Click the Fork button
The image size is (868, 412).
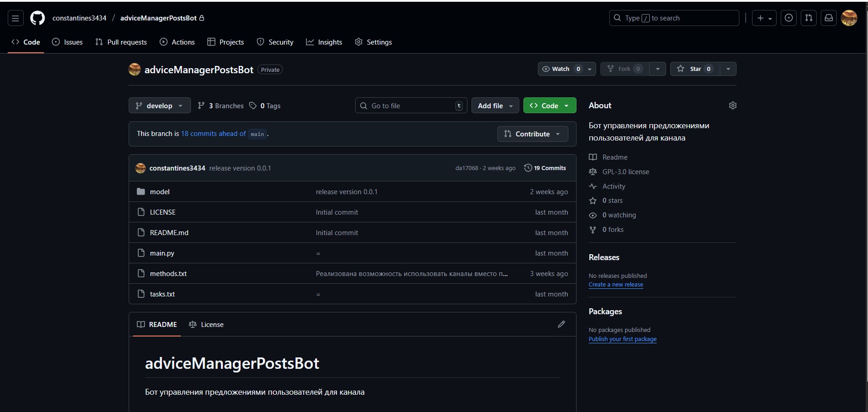click(625, 69)
